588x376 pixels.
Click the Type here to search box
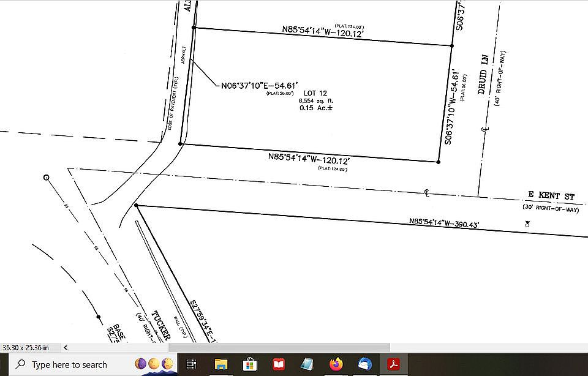coord(93,364)
